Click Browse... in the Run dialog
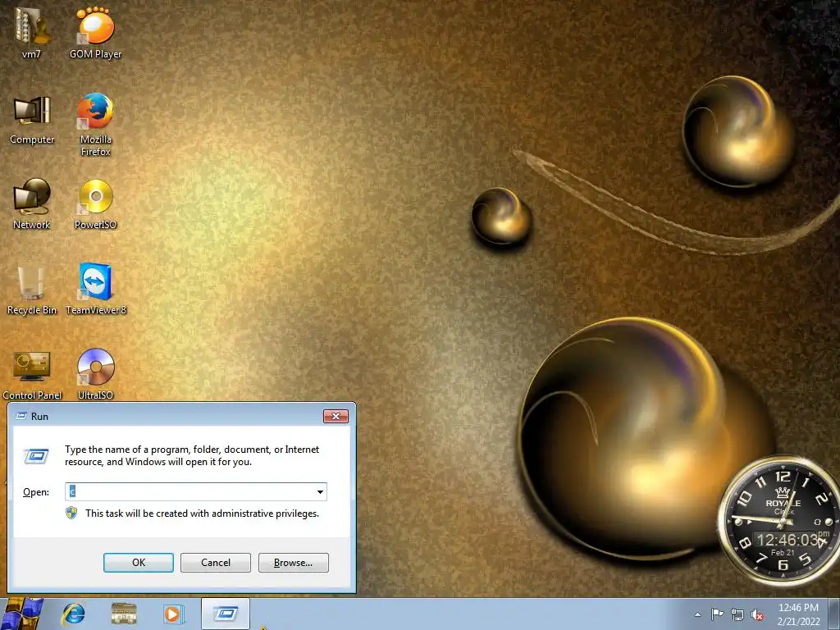840x630 pixels. 293,563
